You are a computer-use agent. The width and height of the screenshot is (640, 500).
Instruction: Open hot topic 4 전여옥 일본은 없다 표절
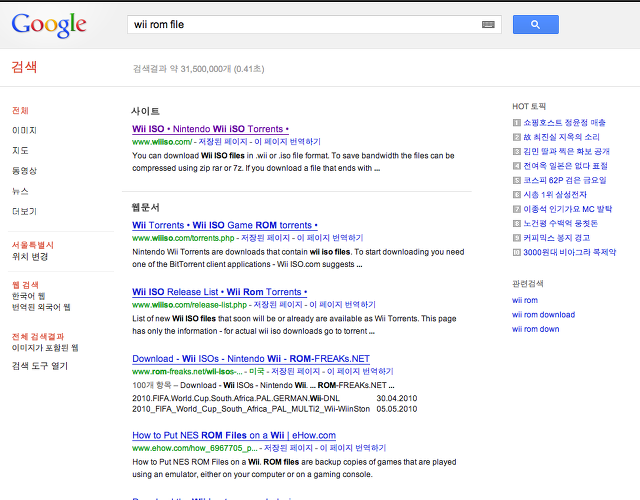pyautogui.click(x=565, y=166)
